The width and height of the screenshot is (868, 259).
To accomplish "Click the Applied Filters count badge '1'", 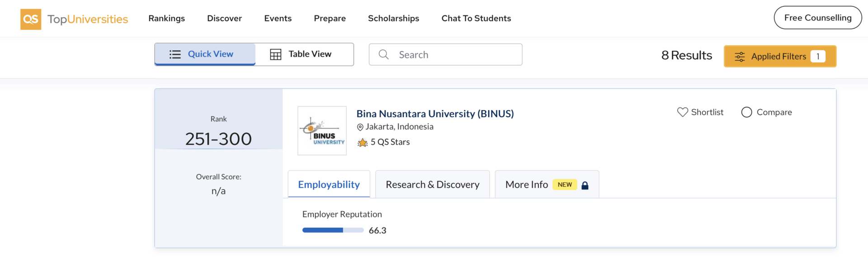I will 818,57.
